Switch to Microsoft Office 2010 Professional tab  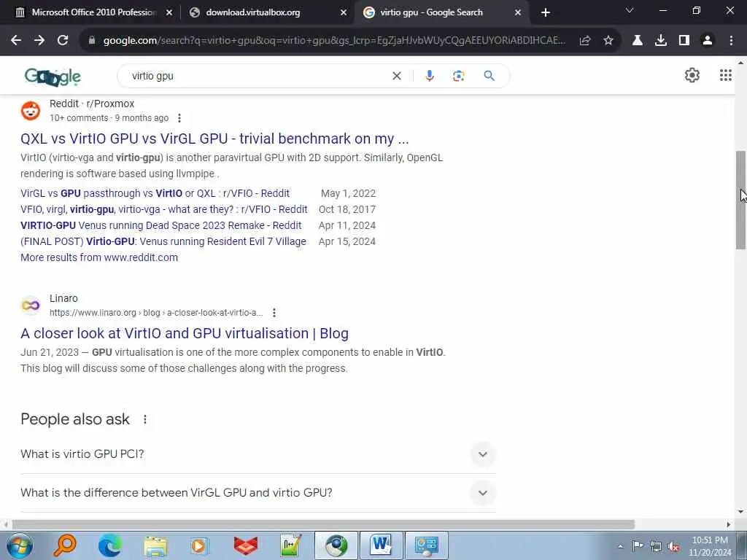94,12
